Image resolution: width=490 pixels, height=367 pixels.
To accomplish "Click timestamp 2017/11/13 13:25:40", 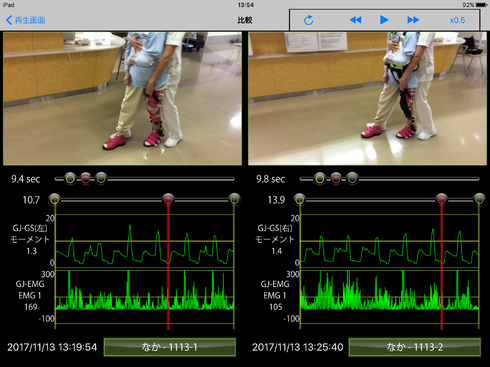I will tap(297, 347).
